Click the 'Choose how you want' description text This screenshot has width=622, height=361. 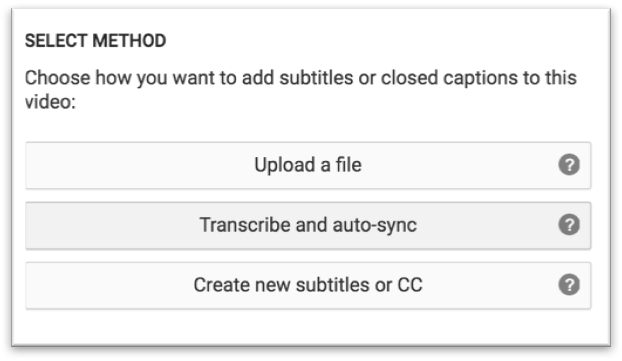[300, 90]
